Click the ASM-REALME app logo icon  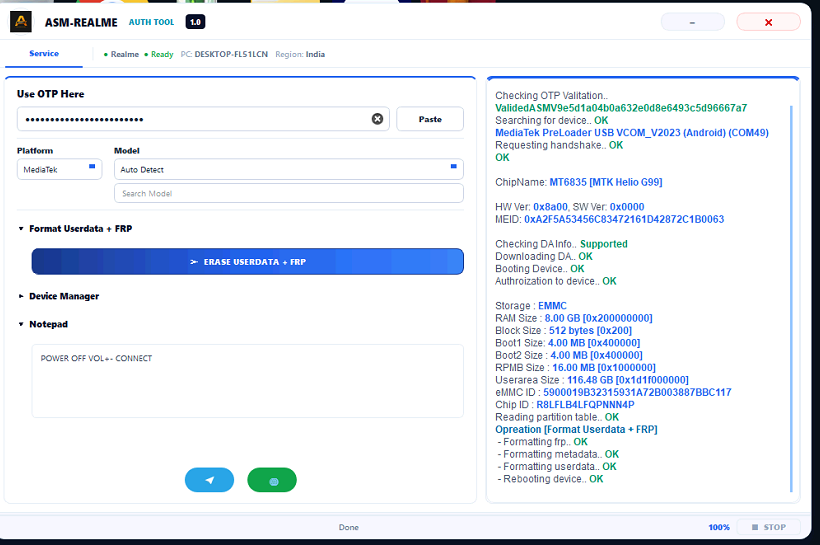coord(21,22)
